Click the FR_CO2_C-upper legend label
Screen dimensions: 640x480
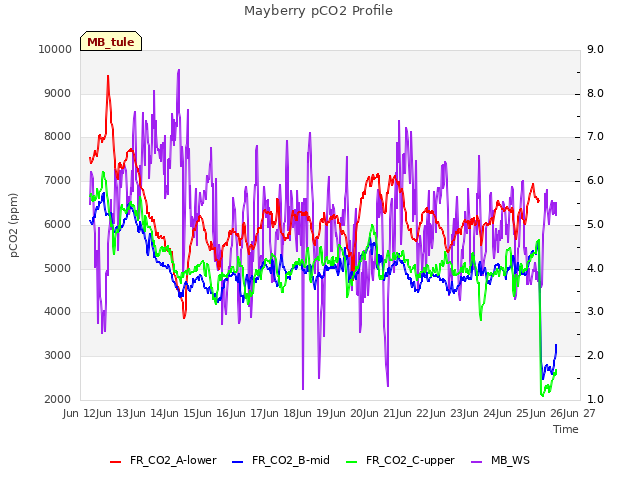pyautogui.click(x=410, y=460)
